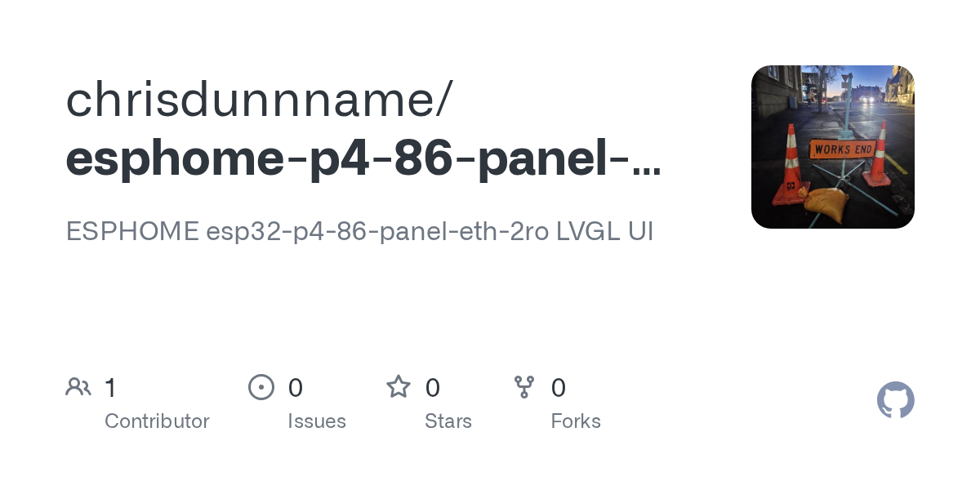Click the Contributor label
This screenshot has height=490, width=980.
tap(157, 421)
